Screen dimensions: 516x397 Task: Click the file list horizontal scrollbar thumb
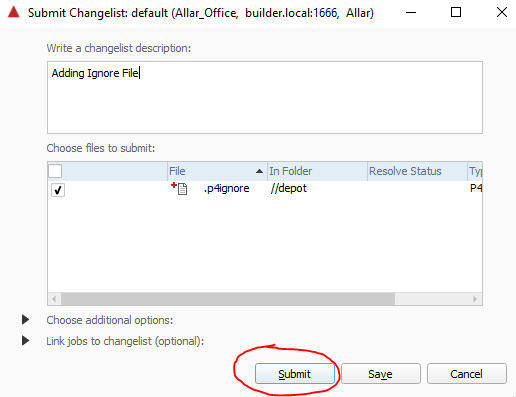tap(228, 299)
